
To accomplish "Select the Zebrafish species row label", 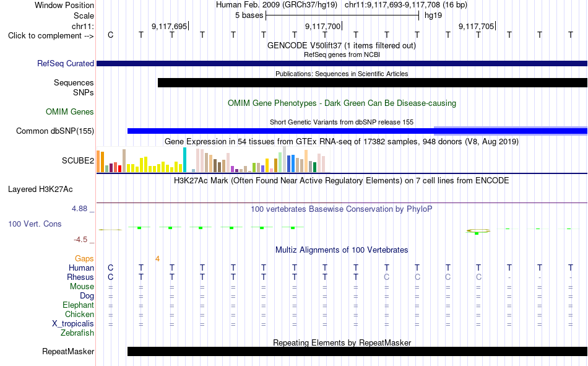I will click(x=77, y=333).
